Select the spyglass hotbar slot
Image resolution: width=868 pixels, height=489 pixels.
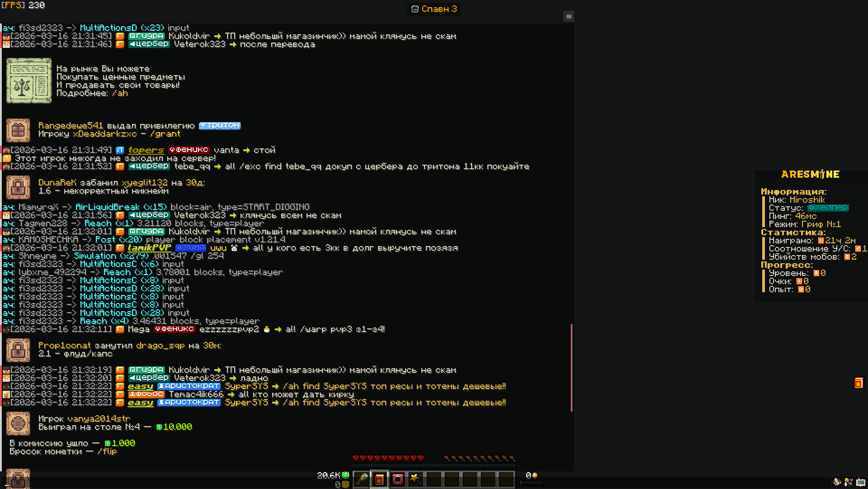point(361,480)
